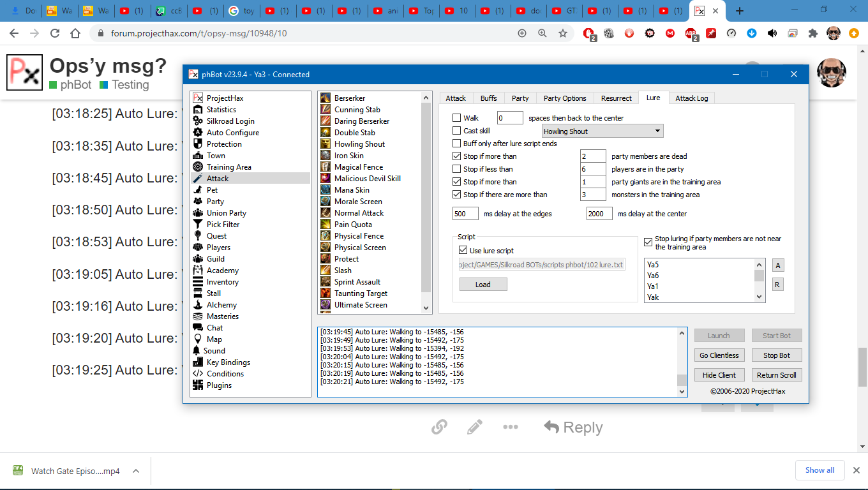Toggle the Use lure script checkbox
This screenshot has height=490, width=868.
coord(463,251)
